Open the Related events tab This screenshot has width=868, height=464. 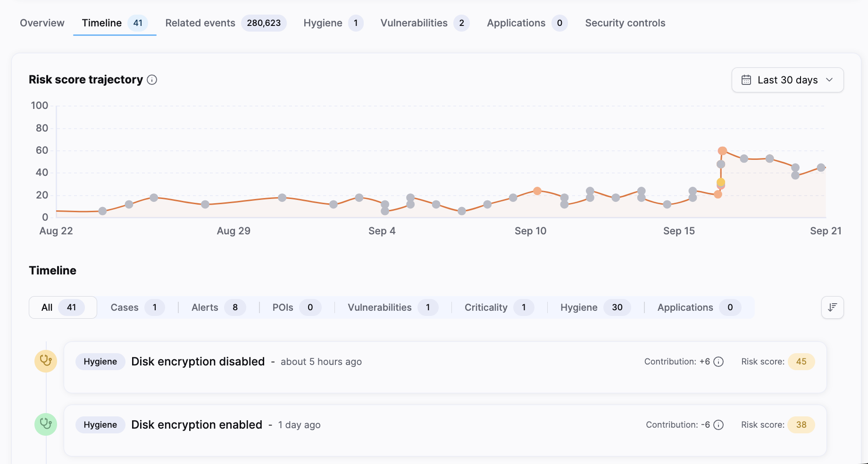pos(225,23)
